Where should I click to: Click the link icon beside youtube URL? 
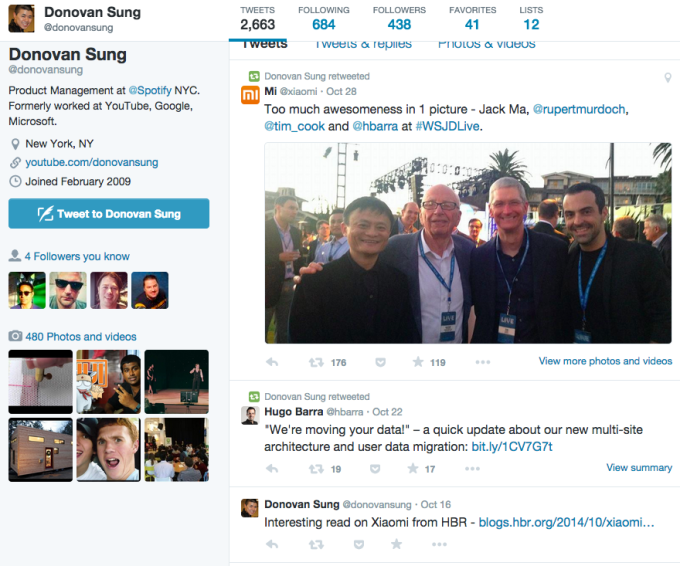(x=15, y=163)
